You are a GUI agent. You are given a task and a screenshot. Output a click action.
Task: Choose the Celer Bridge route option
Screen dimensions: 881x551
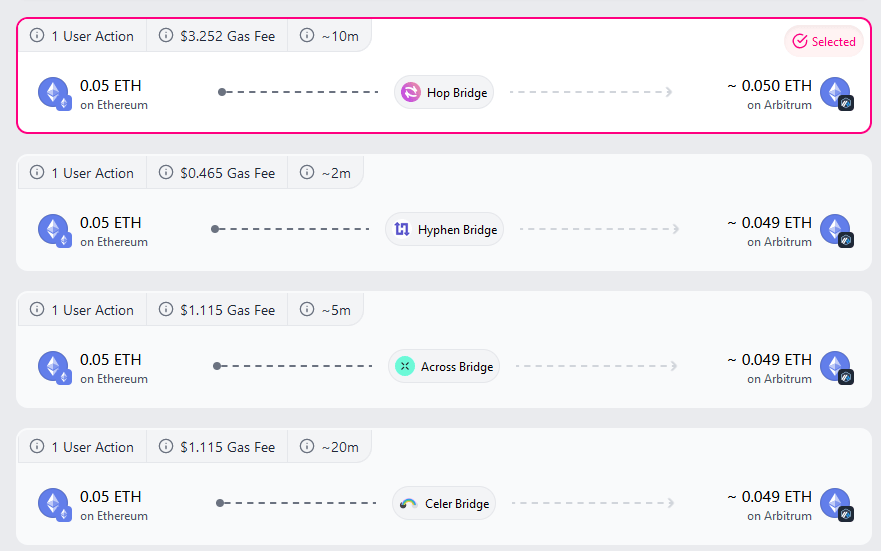444,486
